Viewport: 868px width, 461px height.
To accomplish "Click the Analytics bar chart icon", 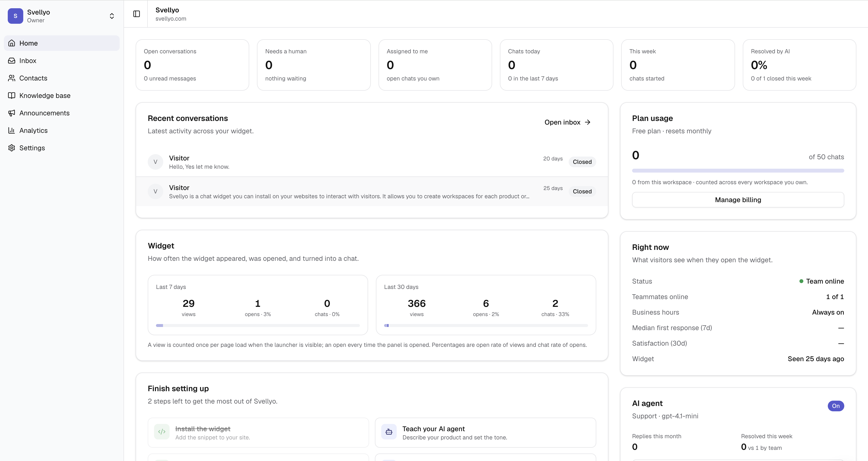I will (12, 130).
